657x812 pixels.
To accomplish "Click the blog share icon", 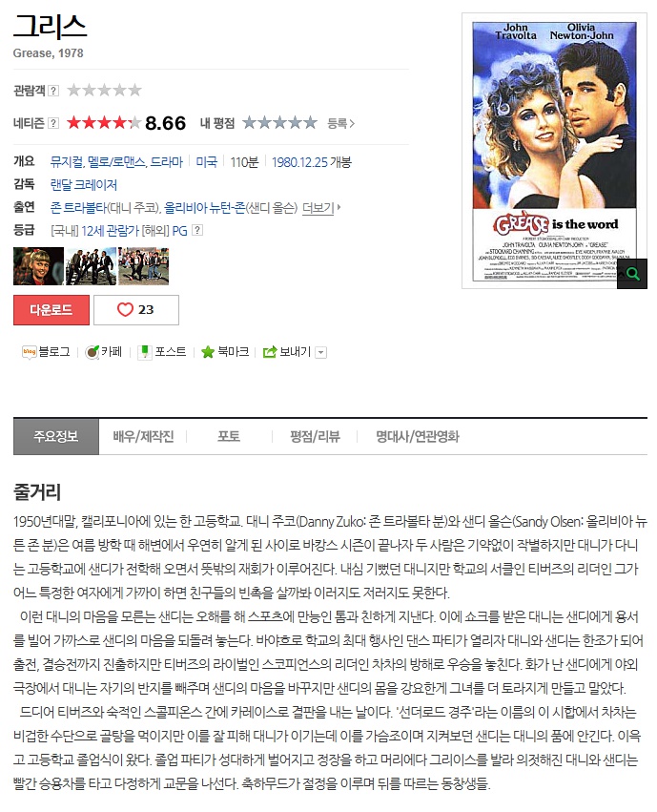I will coord(29,352).
